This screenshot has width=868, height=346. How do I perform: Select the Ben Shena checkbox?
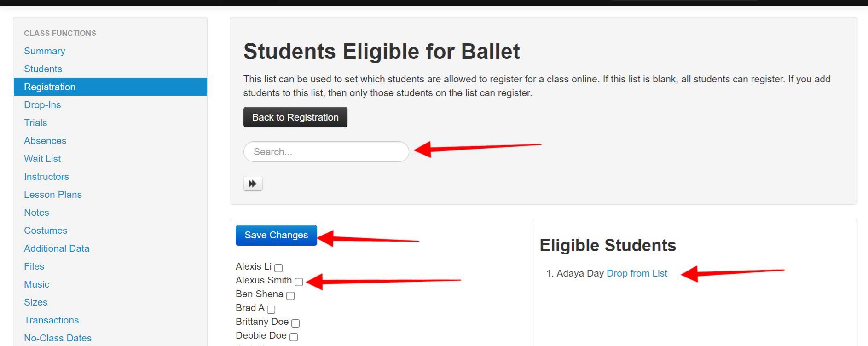tap(290, 295)
